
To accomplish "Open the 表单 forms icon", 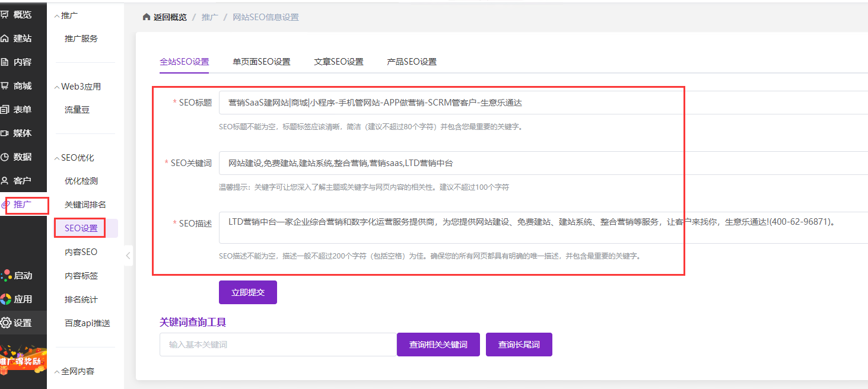I will click(x=5, y=110).
